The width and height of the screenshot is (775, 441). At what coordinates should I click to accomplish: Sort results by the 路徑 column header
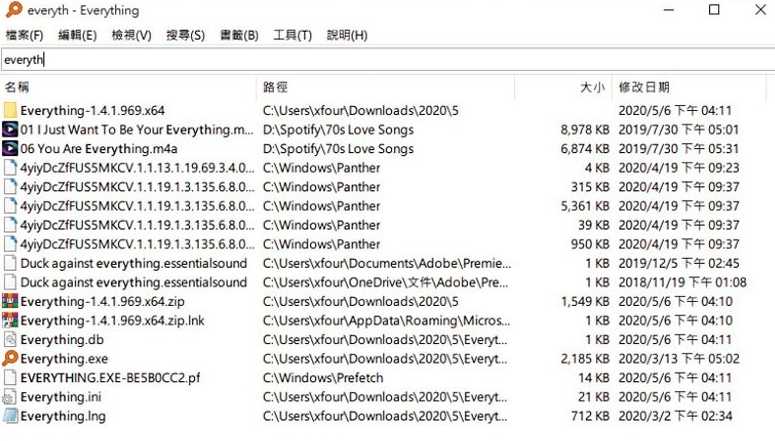point(386,88)
